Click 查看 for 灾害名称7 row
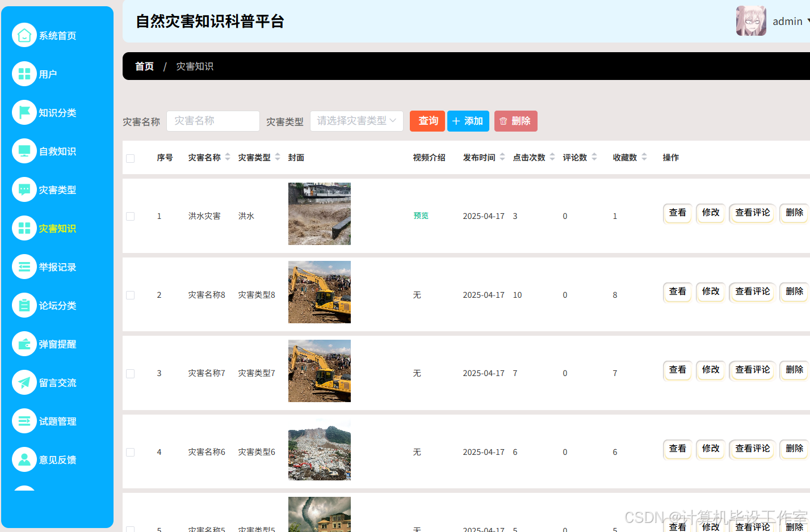The height and width of the screenshot is (532, 810). (677, 370)
